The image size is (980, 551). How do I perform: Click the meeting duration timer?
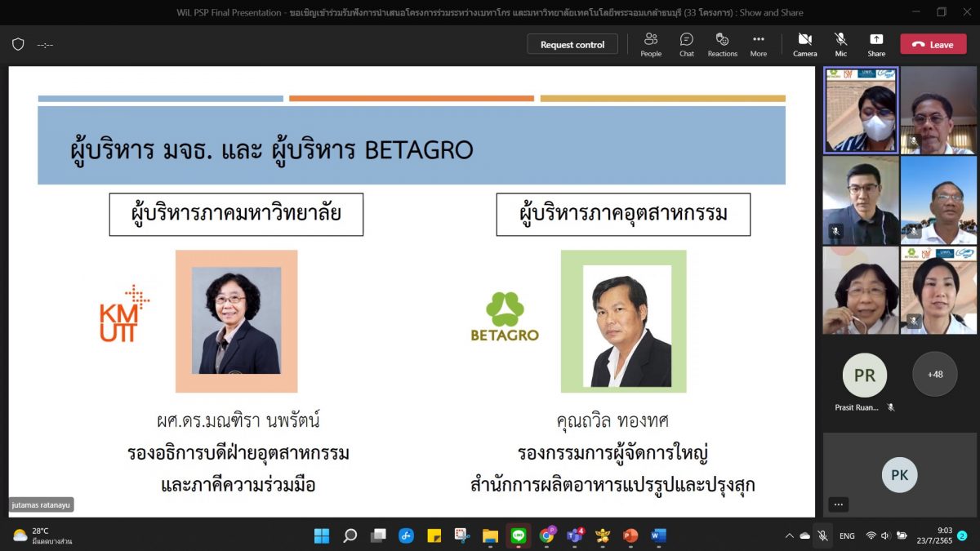(x=45, y=45)
